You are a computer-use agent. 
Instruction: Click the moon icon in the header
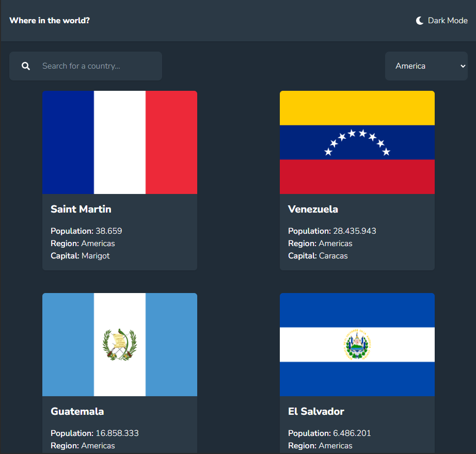(x=420, y=21)
